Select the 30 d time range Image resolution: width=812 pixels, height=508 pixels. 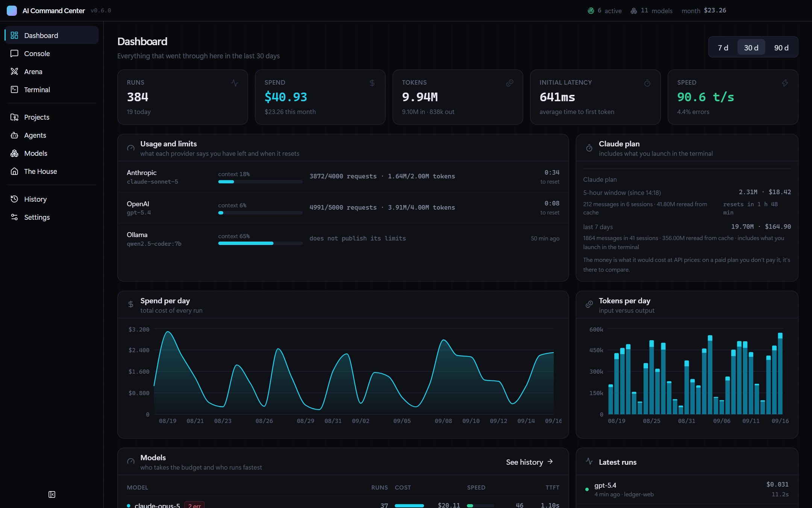pos(751,48)
